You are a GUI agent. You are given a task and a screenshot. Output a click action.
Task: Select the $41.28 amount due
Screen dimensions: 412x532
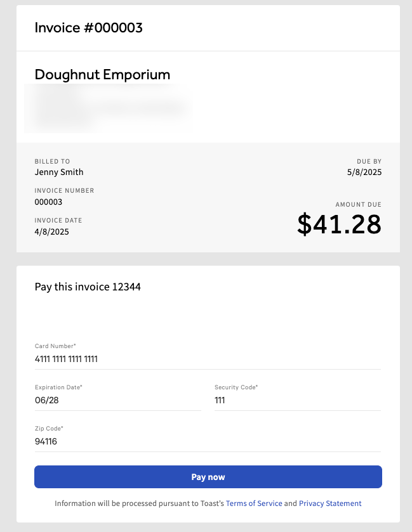pos(339,224)
